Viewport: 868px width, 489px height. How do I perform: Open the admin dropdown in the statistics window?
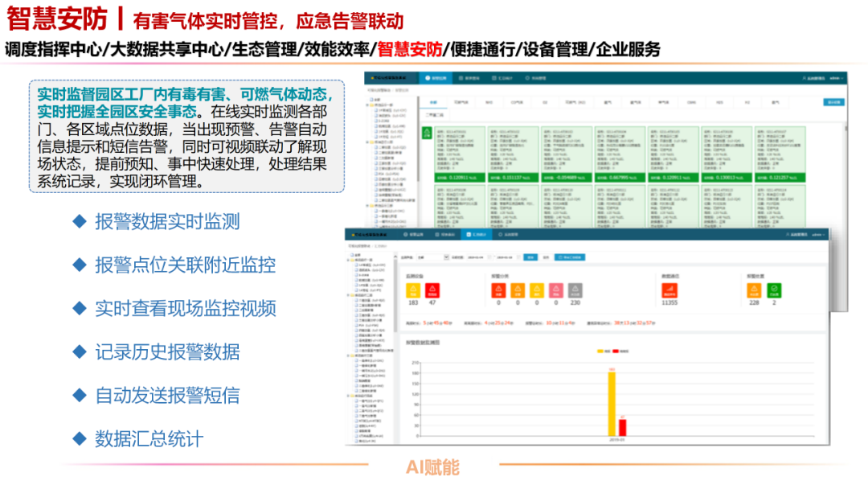[x=819, y=235]
